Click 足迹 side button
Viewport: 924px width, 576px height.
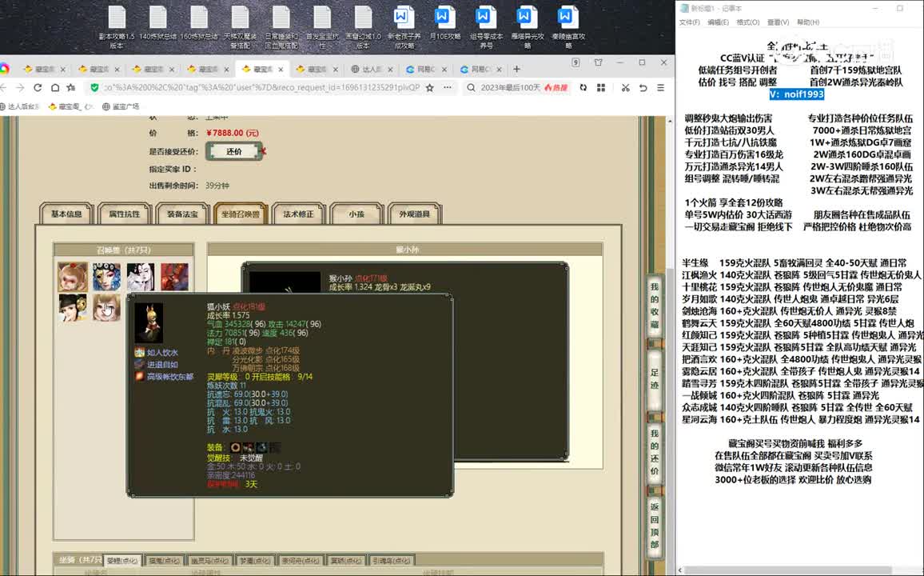tap(654, 380)
